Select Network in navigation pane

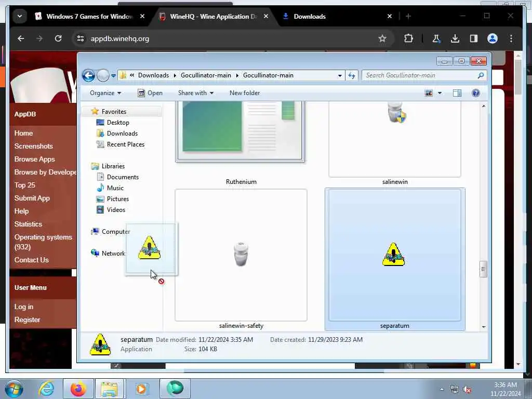[113, 253]
